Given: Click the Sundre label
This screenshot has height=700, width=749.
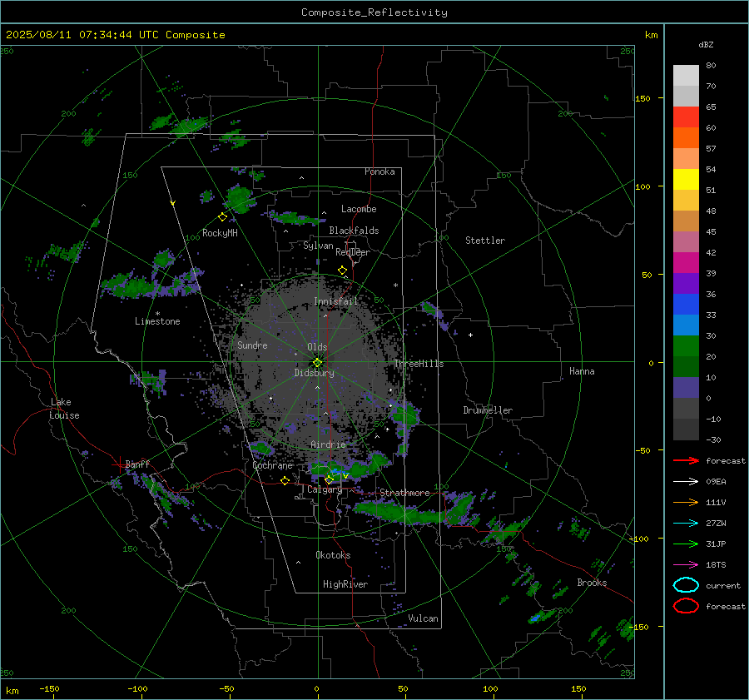Looking at the screenshot, I should pyautogui.click(x=252, y=345).
